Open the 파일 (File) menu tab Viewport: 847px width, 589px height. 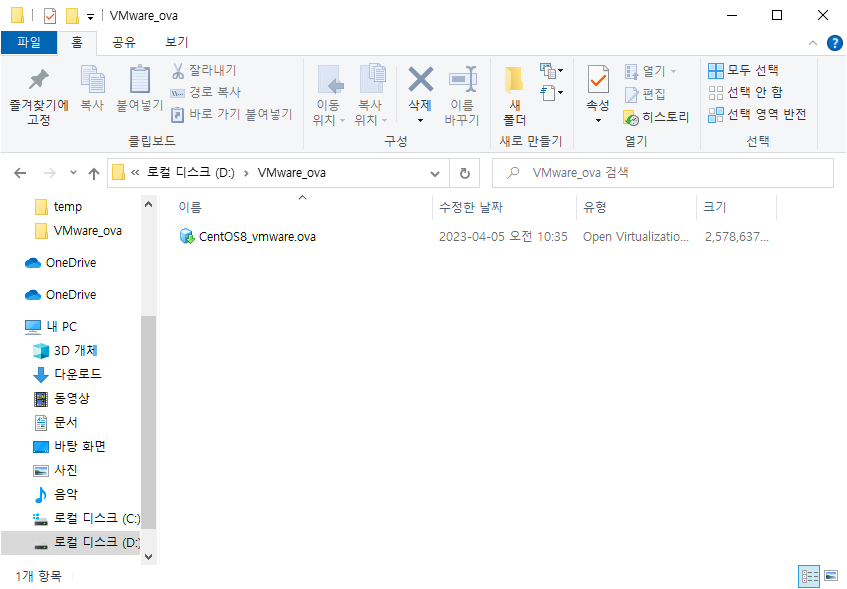[x=29, y=42]
